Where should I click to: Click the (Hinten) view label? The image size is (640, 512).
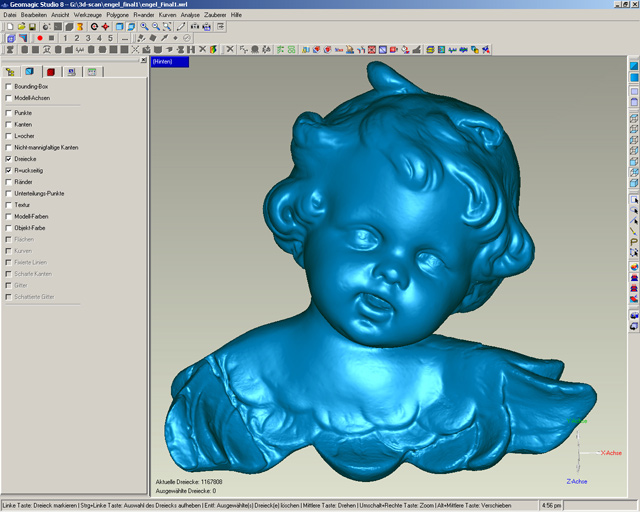pyautogui.click(x=170, y=62)
